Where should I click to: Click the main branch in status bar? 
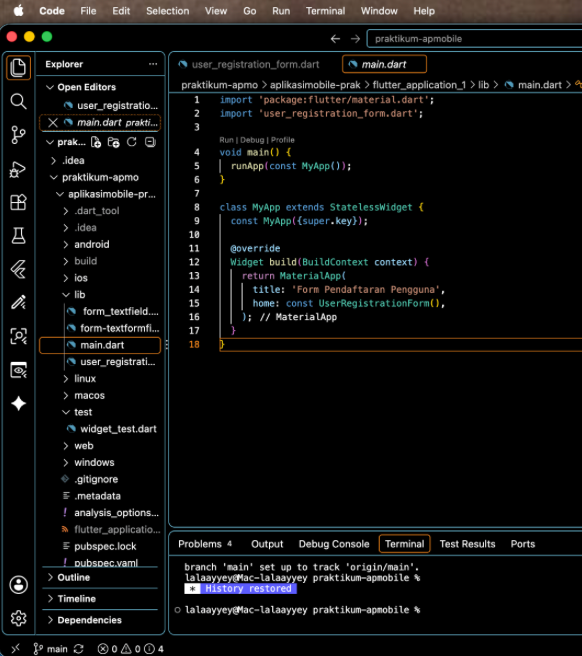pos(51,649)
